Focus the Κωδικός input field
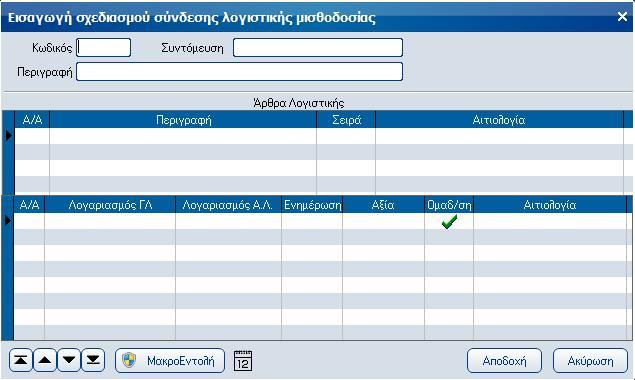Viewport: 635px width, 380px height. click(x=104, y=48)
